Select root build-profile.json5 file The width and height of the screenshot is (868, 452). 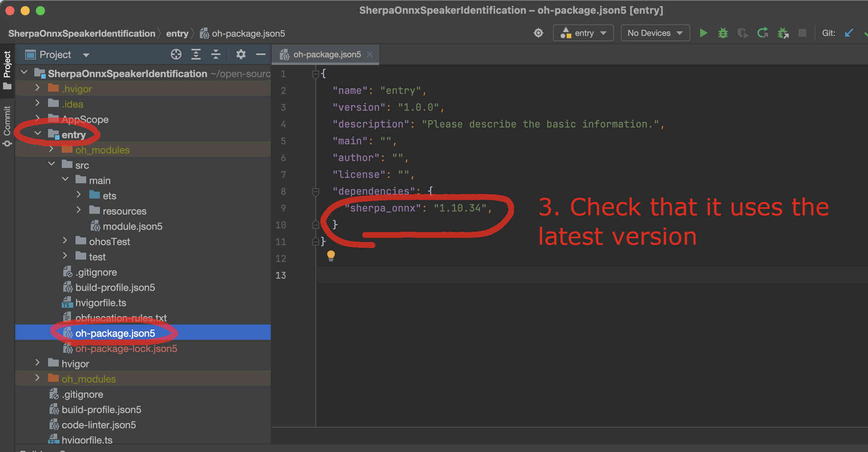pos(101,410)
